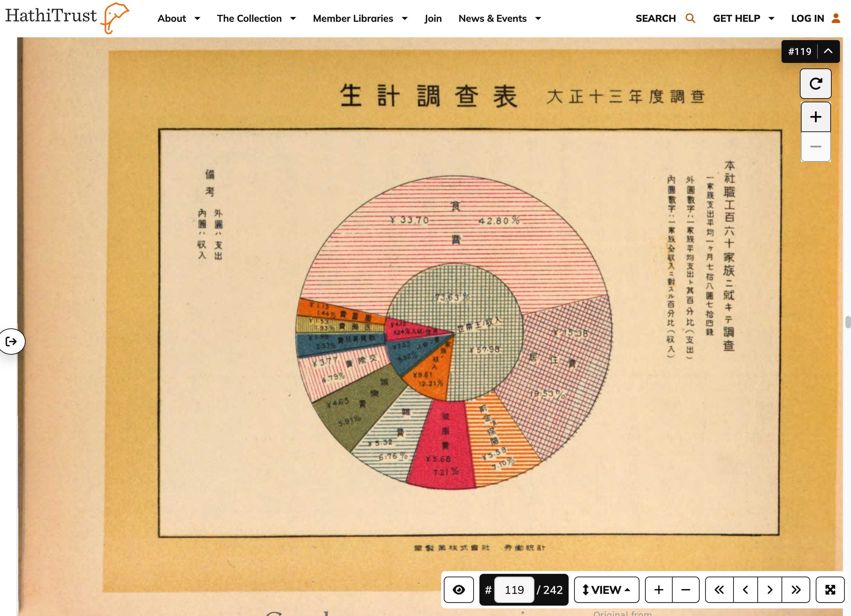Click the Join link
This screenshot has width=851, height=616.
(x=433, y=18)
